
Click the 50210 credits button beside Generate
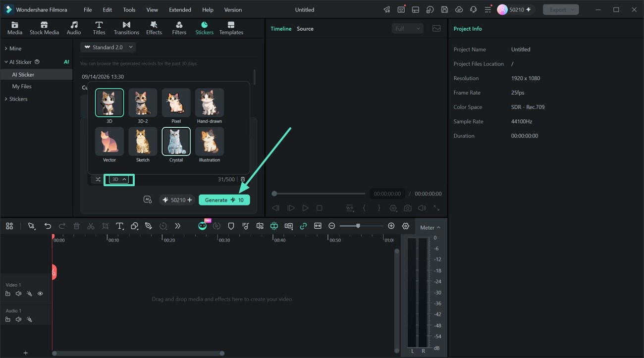tap(177, 200)
